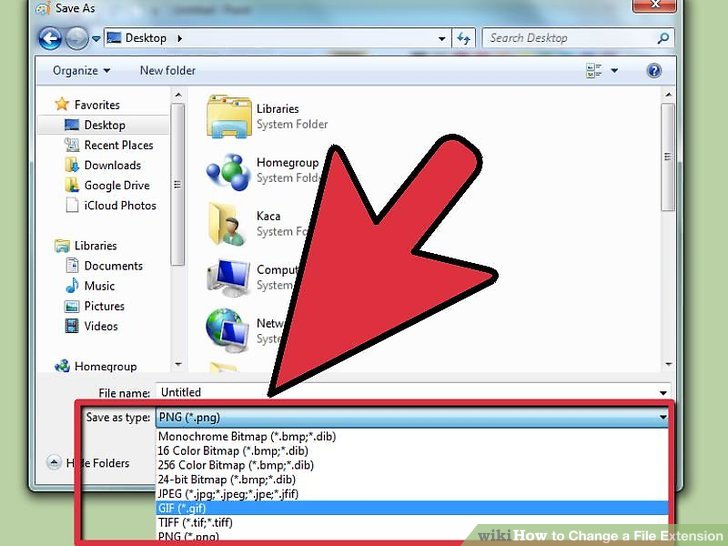Choose 256 Color Bitmap from type list
This screenshot has width=728, height=546.
pyautogui.click(x=412, y=465)
